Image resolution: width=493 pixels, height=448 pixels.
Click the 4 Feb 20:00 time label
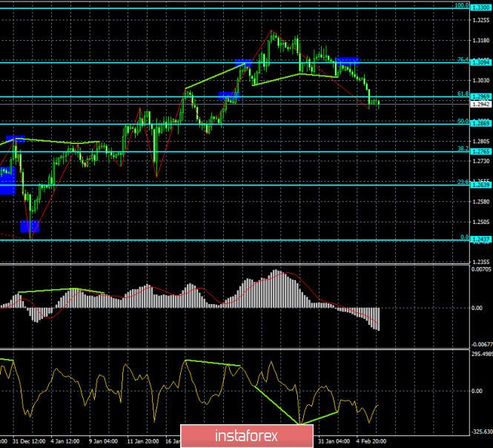[371, 441]
